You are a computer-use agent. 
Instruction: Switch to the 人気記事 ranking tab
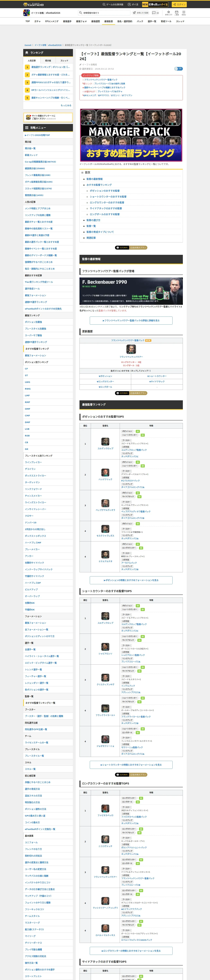tap(32, 60)
